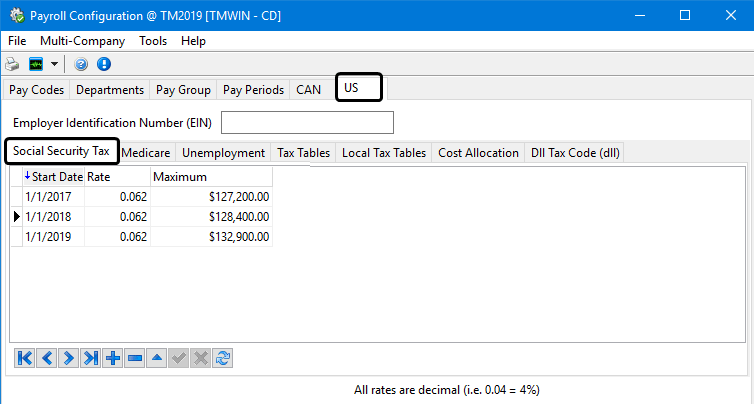This screenshot has height=404, width=754.
Task: Go to previous record arrow
Action: coord(47,358)
